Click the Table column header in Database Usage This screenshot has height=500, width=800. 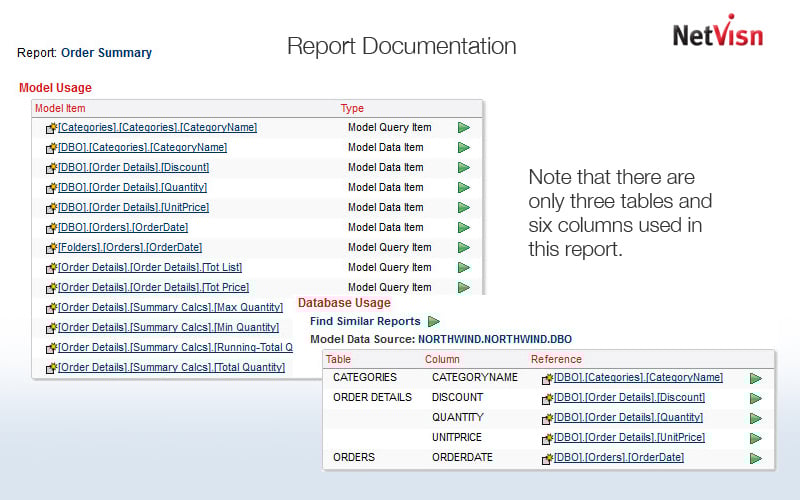pos(339,359)
